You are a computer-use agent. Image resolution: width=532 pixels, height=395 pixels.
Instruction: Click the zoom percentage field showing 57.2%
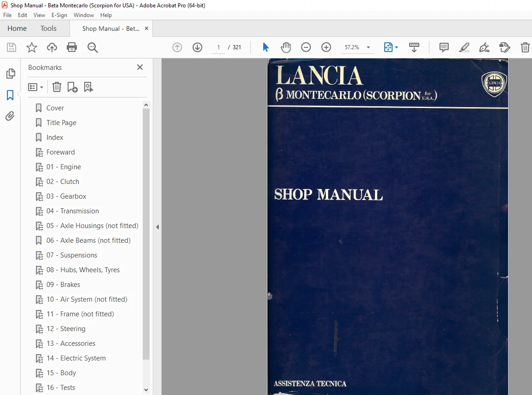point(352,47)
